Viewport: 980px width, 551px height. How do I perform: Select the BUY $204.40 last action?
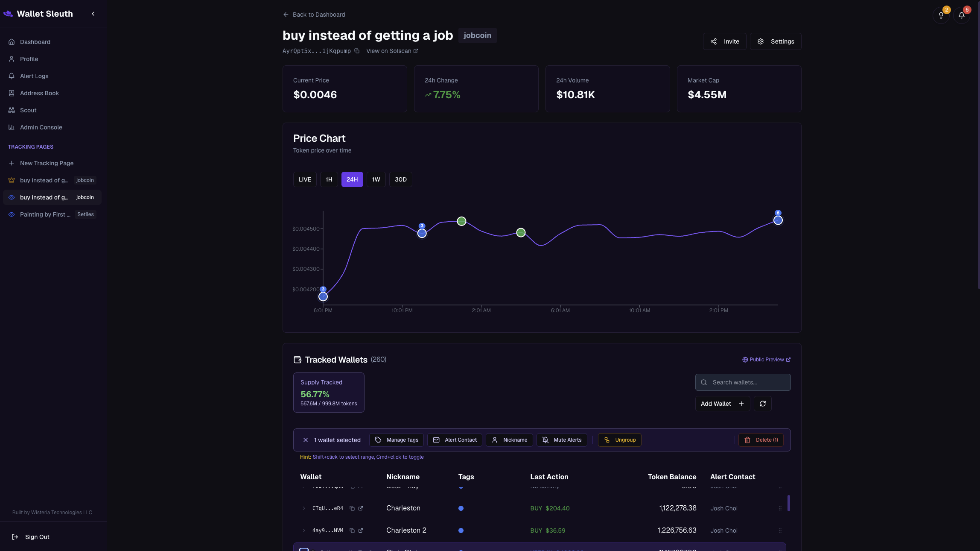click(550, 508)
